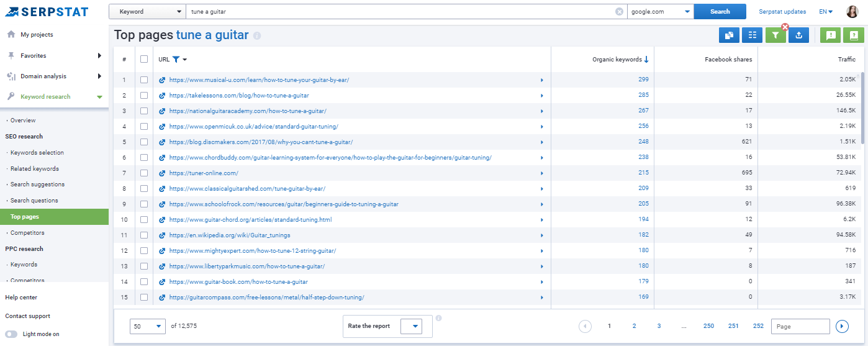Open external link icon for nationalguitaracademy.com row
868x346 pixels.
[x=162, y=111]
